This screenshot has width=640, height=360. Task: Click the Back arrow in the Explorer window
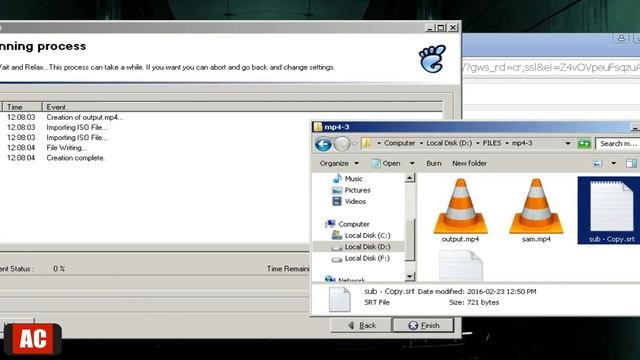click(323, 144)
